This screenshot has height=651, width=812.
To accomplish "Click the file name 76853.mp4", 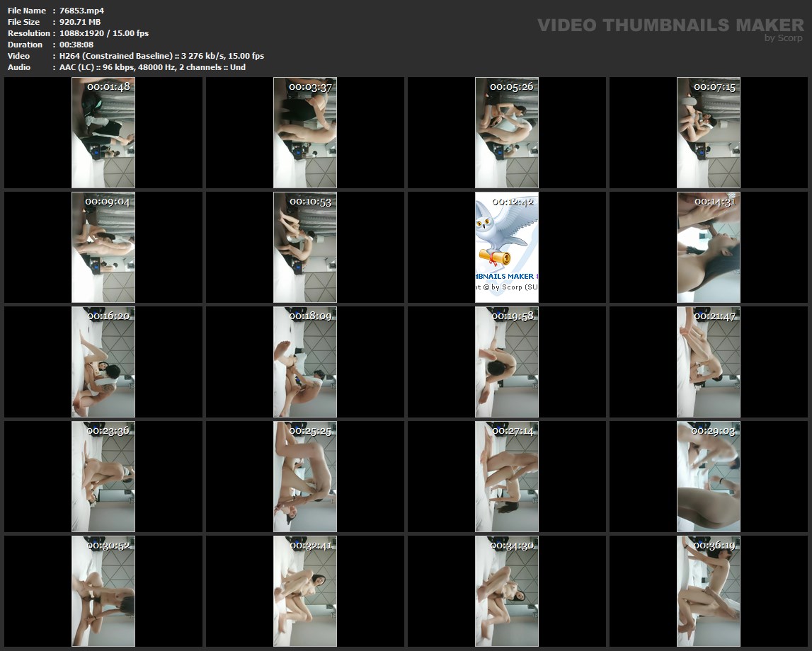I will tap(81, 11).
